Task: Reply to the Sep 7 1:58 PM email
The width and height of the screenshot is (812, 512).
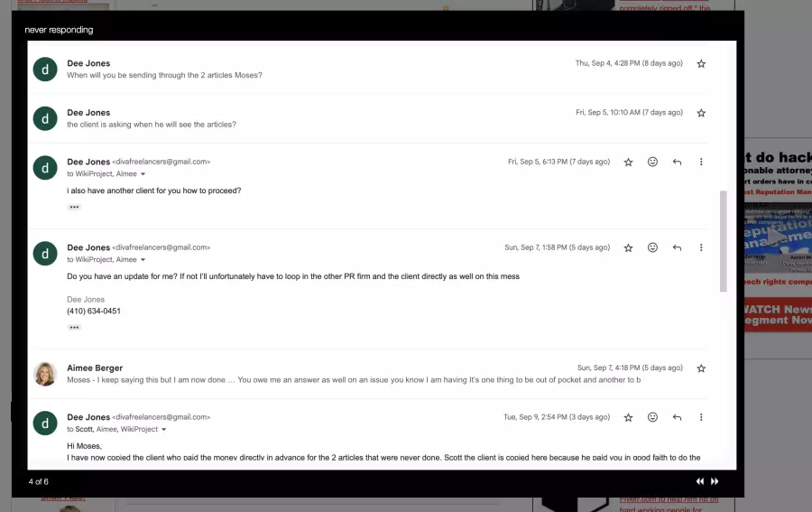Action: coord(677,247)
